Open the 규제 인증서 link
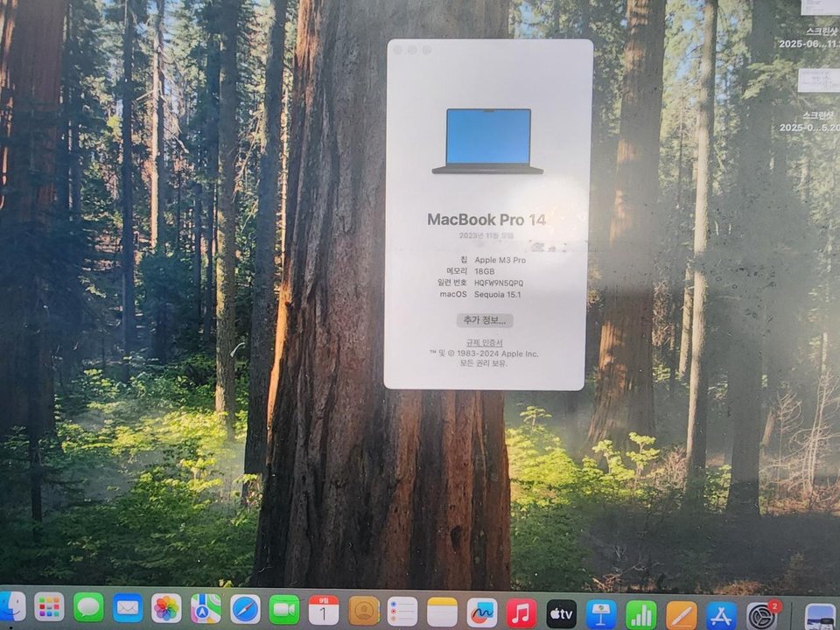840x630 pixels. tap(484, 343)
